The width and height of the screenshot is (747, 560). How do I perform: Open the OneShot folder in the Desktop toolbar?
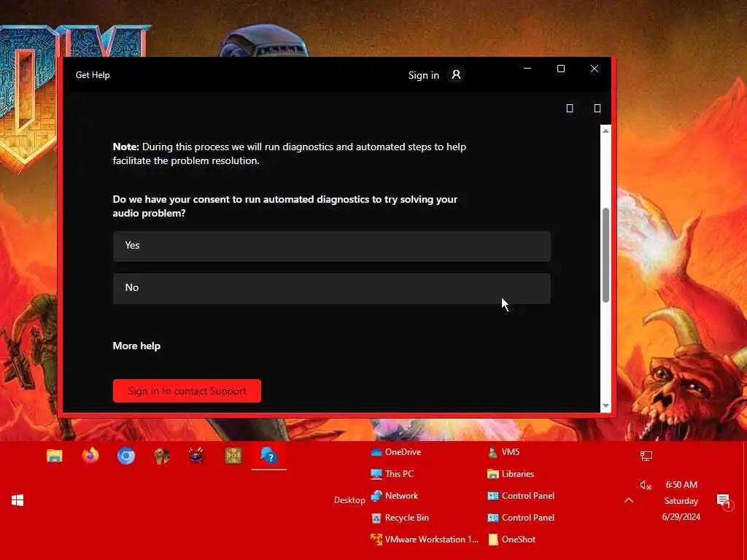pyautogui.click(x=511, y=540)
